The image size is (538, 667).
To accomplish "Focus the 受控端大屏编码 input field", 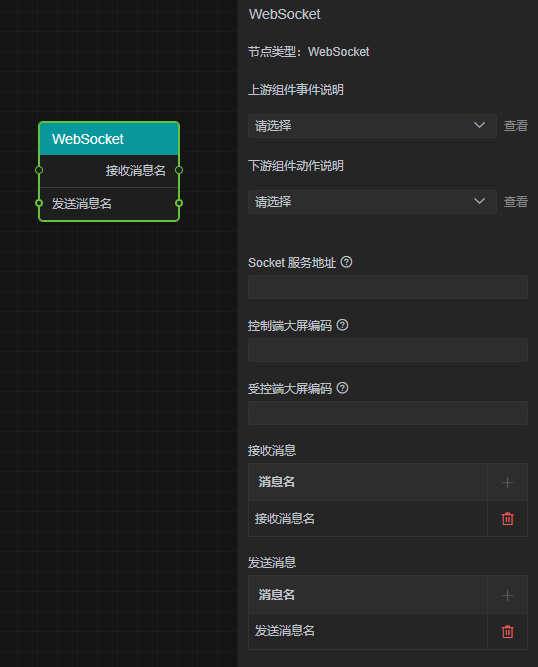I will (388, 413).
